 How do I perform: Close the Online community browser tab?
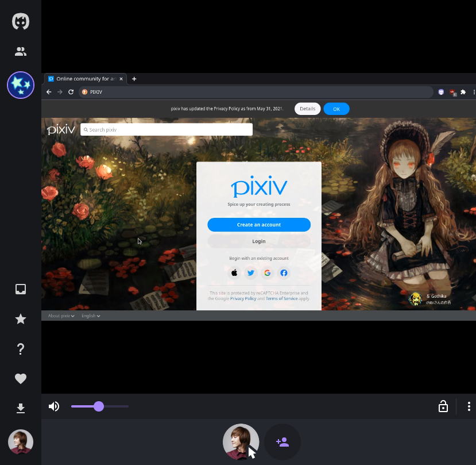(121, 79)
